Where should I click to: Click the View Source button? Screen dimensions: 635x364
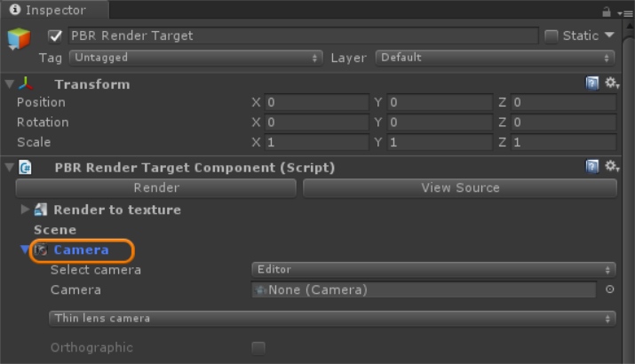(460, 188)
